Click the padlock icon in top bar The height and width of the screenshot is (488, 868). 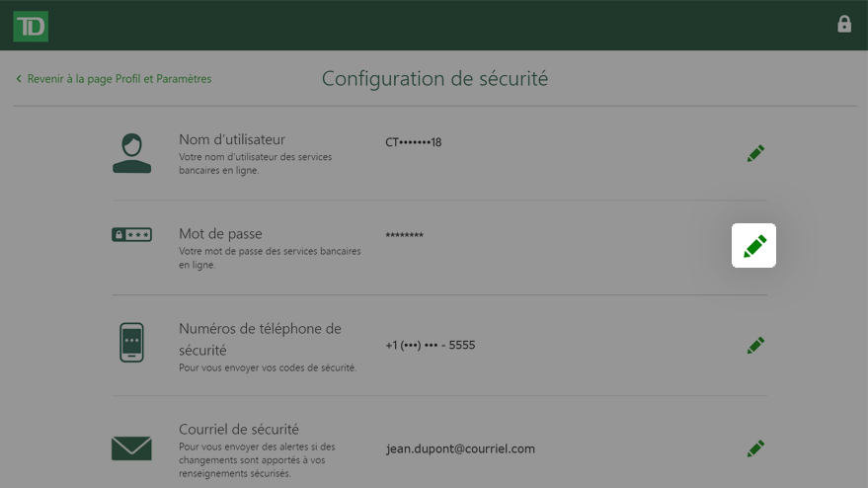coord(843,25)
